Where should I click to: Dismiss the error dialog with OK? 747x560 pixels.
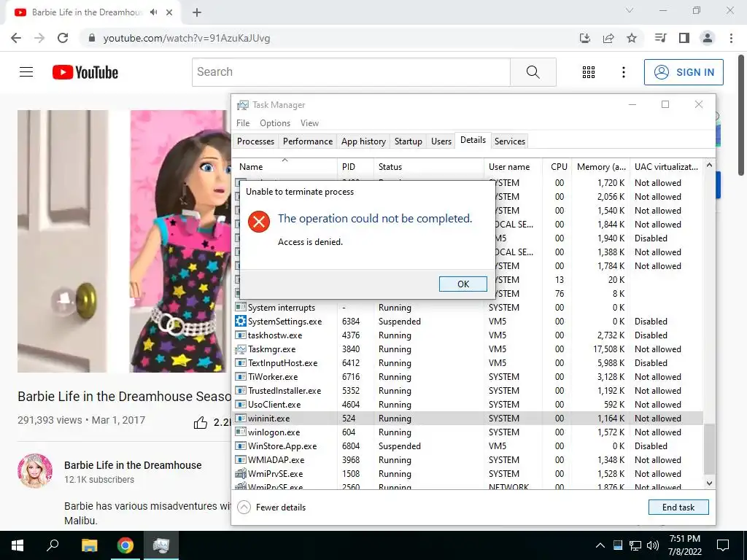[463, 284]
